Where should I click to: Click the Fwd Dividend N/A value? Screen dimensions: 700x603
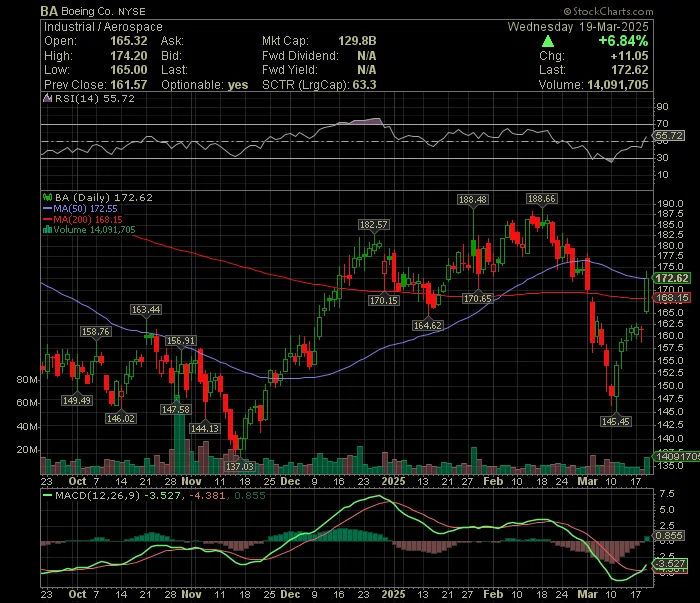[367, 56]
